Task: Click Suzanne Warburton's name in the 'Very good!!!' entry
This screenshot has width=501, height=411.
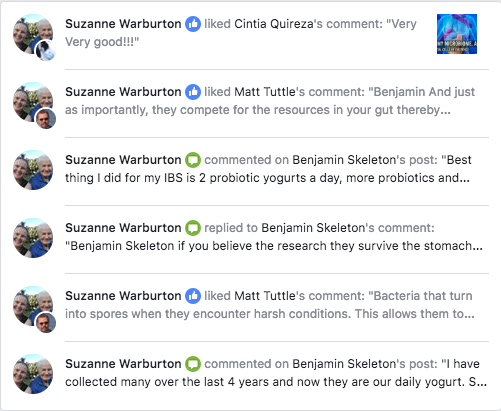Action: click(123, 24)
